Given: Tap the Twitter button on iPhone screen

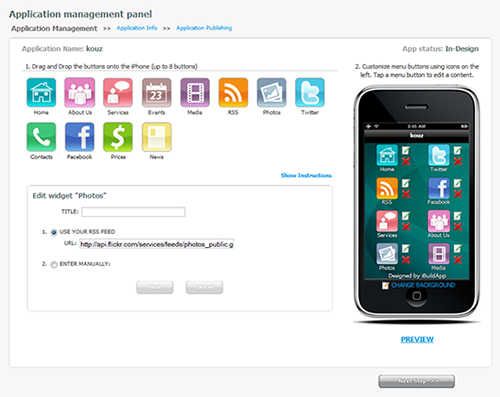Looking at the screenshot, I should [439, 155].
